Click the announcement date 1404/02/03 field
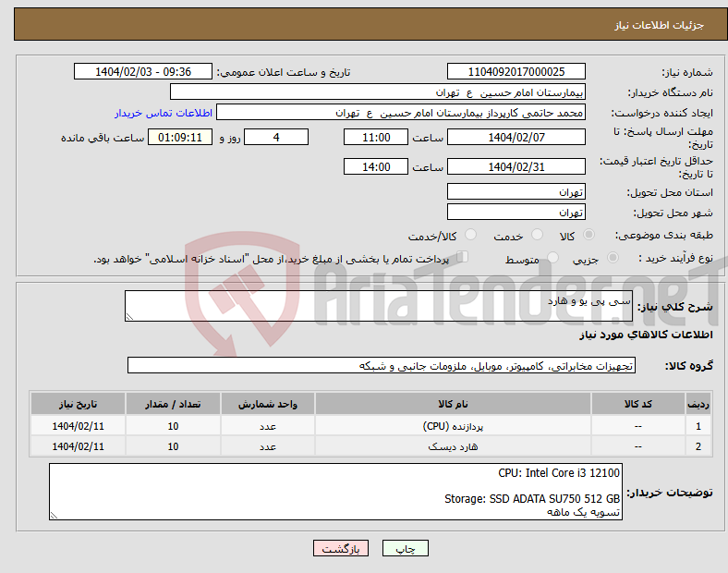The image size is (728, 573). pos(143,71)
